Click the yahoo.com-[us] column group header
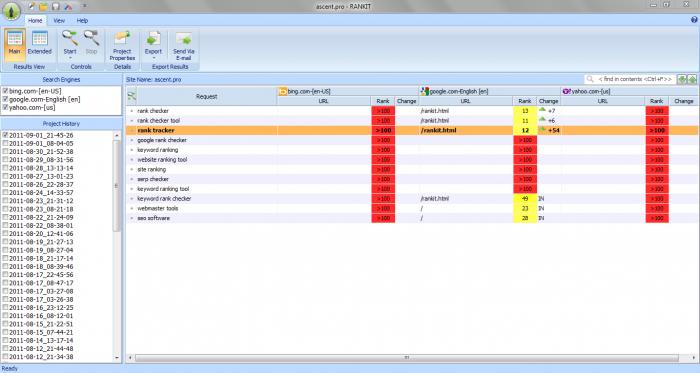Screen dimensions: 700x373 pos(630,91)
